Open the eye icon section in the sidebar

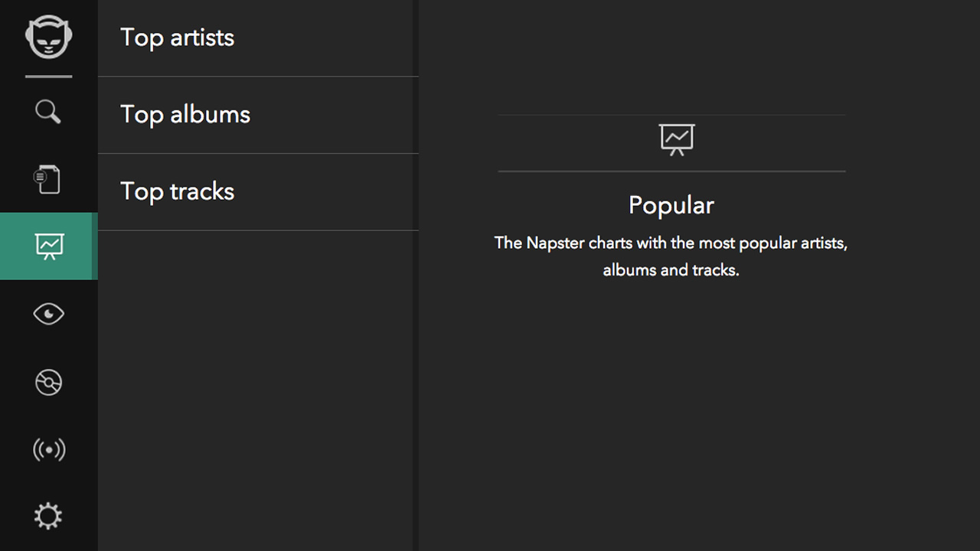49,314
